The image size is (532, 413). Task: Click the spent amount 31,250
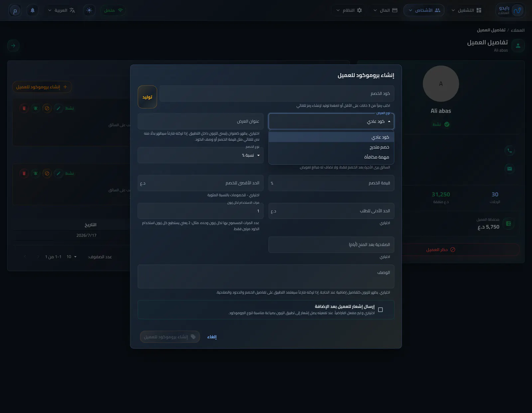441,194
